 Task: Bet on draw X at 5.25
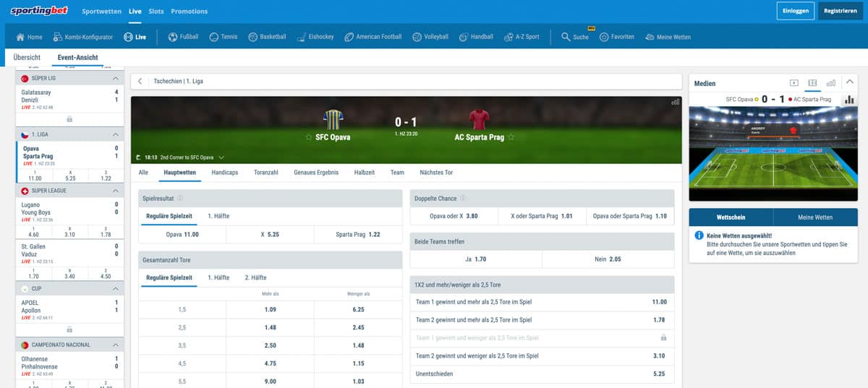point(270,235)
